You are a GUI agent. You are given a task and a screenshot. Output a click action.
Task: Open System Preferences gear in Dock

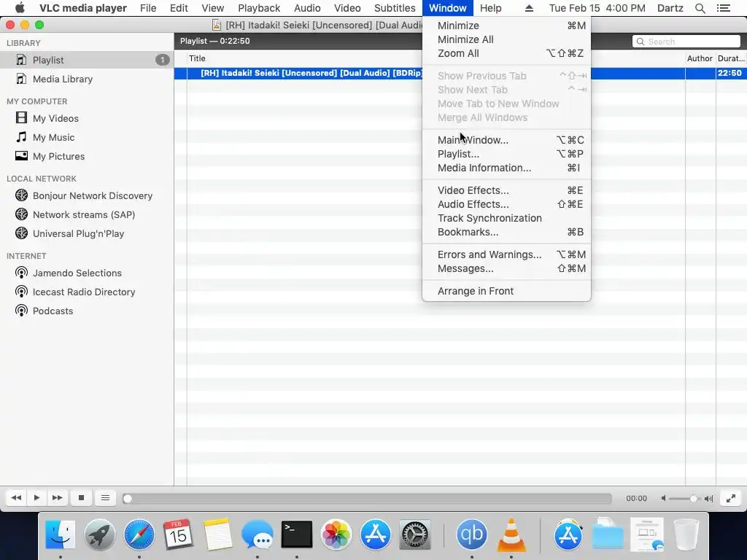(x=414, y=534)
